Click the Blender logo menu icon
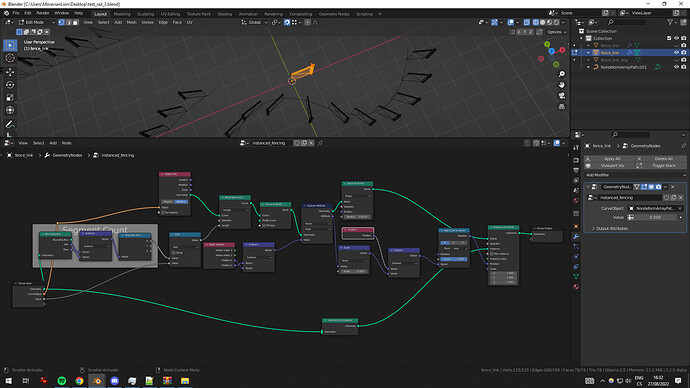Image resolution: width=690 pixels, height=388 pixels. (x=6, y=13)
